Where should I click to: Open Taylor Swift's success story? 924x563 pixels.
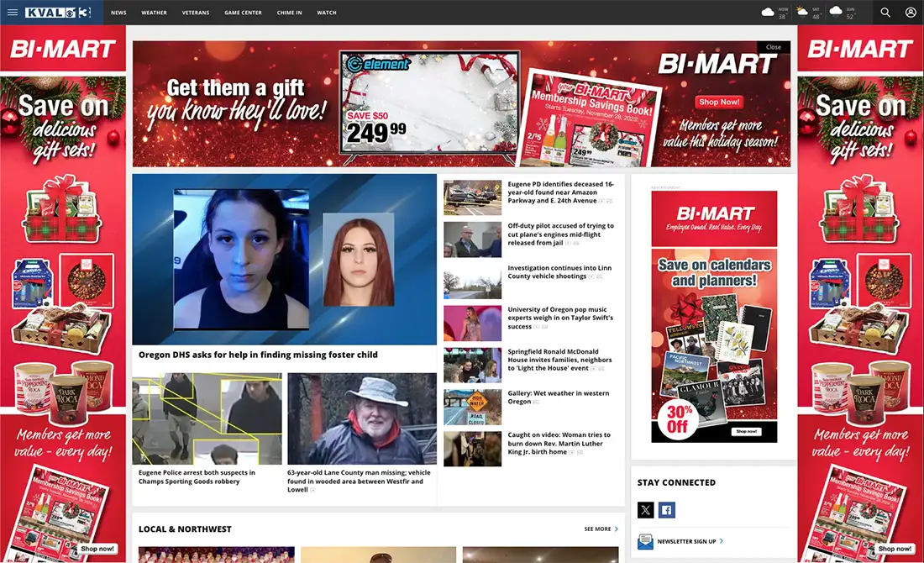click(560, 318)
